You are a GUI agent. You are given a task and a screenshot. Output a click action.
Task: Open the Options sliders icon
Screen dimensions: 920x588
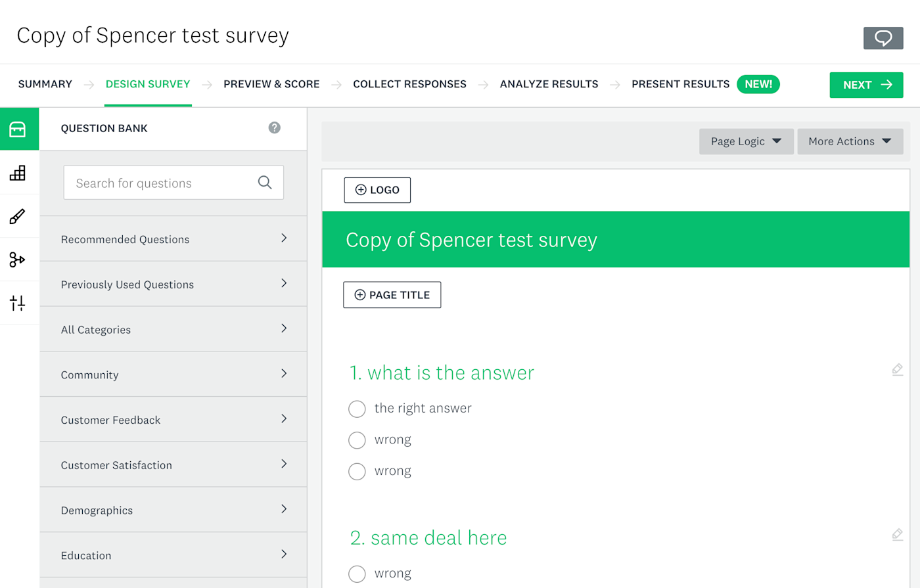(x=18, y=303)
